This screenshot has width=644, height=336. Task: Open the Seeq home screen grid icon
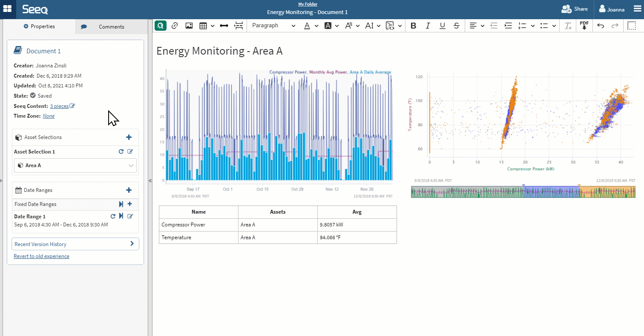[x=8, y=9]
